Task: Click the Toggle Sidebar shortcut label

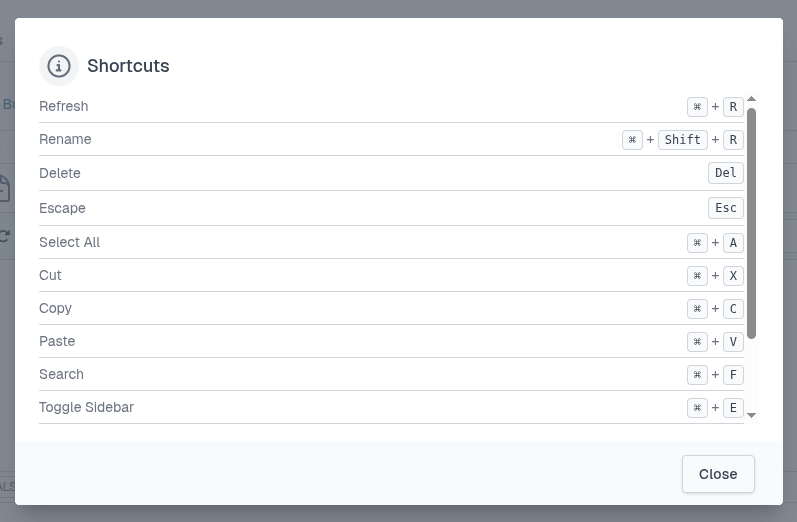Action: coord(86,407)
